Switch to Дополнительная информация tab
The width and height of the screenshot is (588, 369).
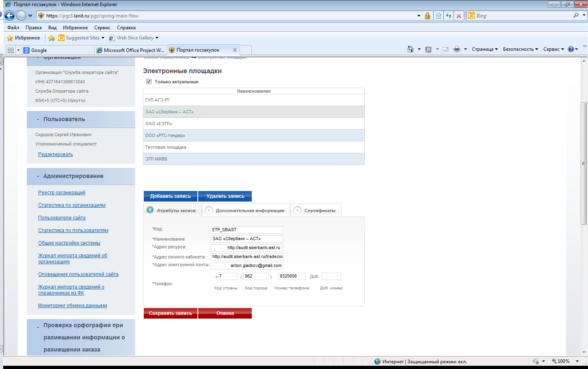246,211
